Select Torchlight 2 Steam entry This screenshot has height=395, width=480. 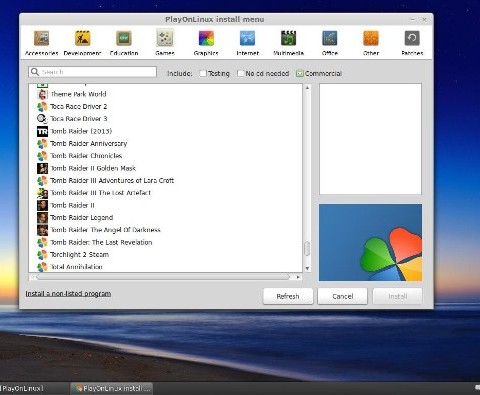pos(79,255)
